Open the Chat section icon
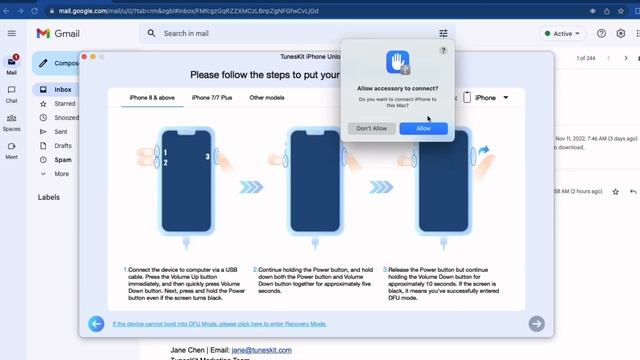The width and height of the screenshot is (640, 360). pos(11,90)
